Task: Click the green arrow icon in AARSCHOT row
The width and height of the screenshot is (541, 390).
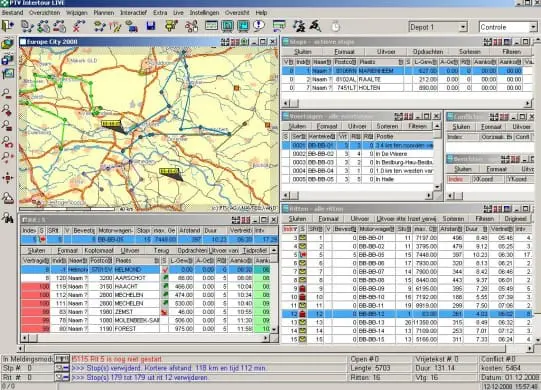Action: (x=165, y=278)
